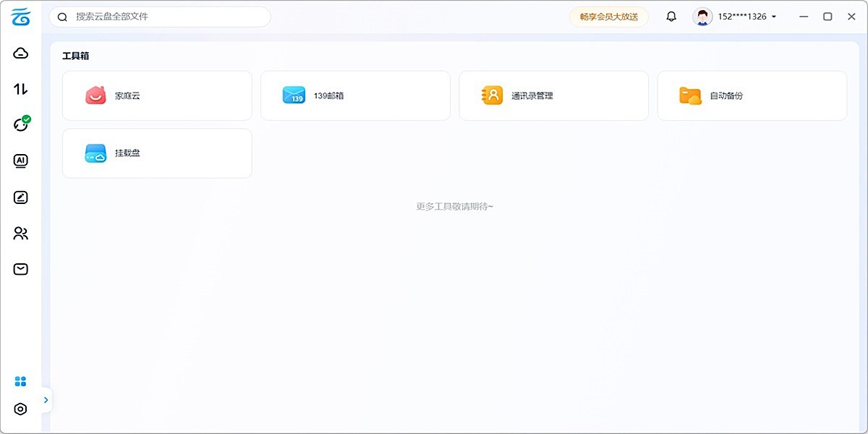Select the blue toolbox grid icon
Screen dimensions: 868x434
click(20, 380)
